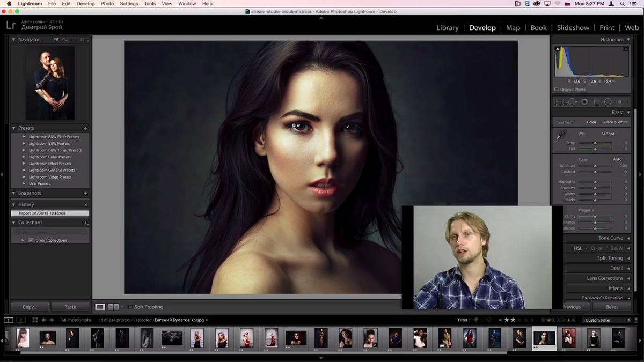The height and width of the screenshot is (362, 644).
Task: Expand the Tone Curve panel
Action: pyautogui.click(x=611, y=238)
